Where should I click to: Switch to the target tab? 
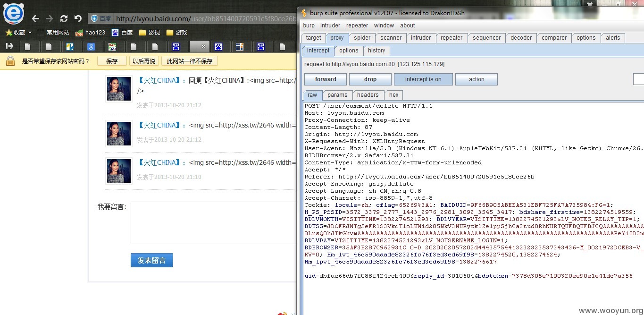pos(313,38)
